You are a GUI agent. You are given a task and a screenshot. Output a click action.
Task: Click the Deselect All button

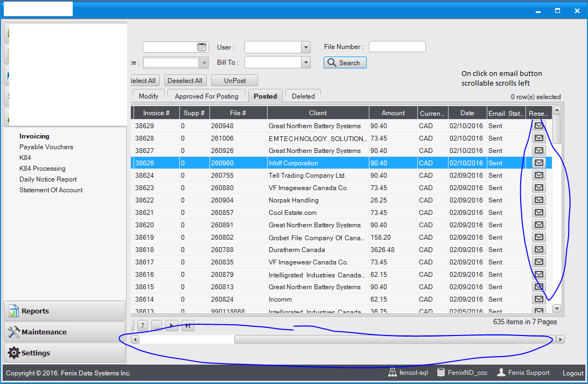185,80
